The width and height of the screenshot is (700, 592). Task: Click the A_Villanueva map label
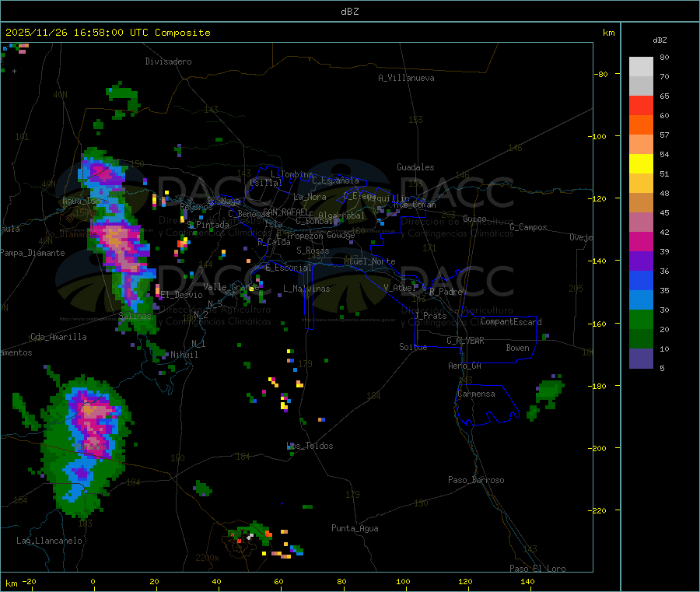pyautogui.click(x=406, y=78)
